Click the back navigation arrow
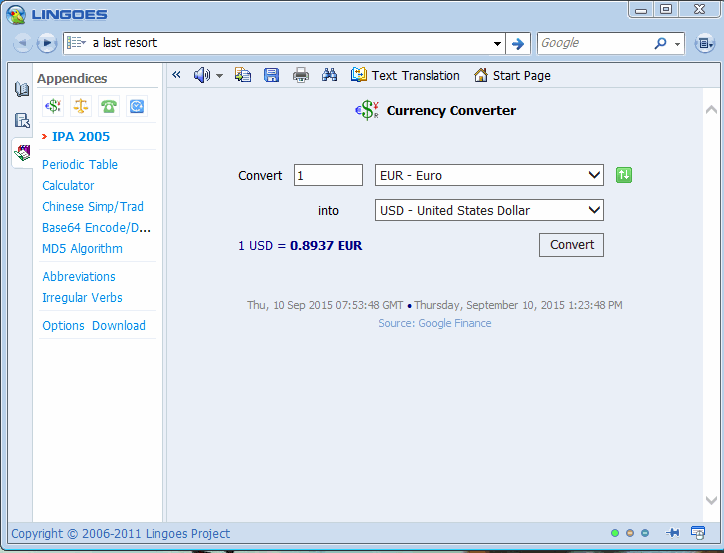Image resolution: width=724 pixels, height=553 pixels. (x=22, y=43)
